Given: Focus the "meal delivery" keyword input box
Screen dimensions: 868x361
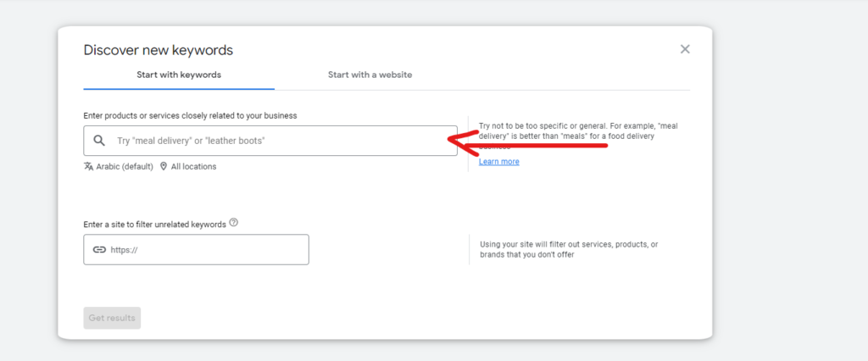Looking at the screenshot, I should pyautogui.click(x=280, y=141).
